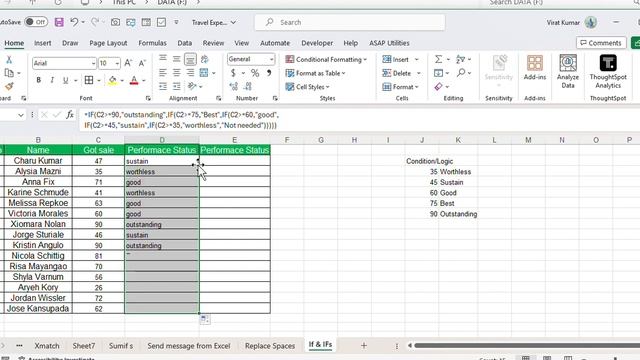Click the Wrap Text icon
Screen dimensions: 640x360
204,59
